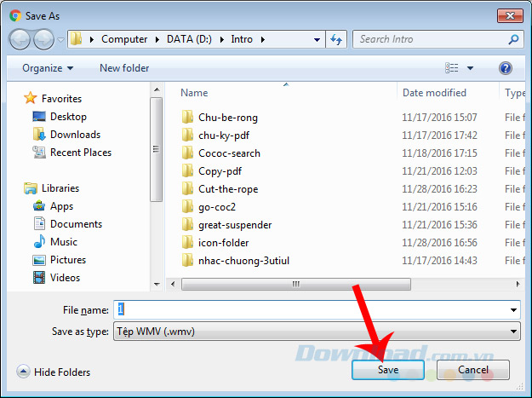The width and height of the screenshot is (532, 398).
Task: Expand the arrow after Computer breadcrumb
Action: (x=157, y=40)
